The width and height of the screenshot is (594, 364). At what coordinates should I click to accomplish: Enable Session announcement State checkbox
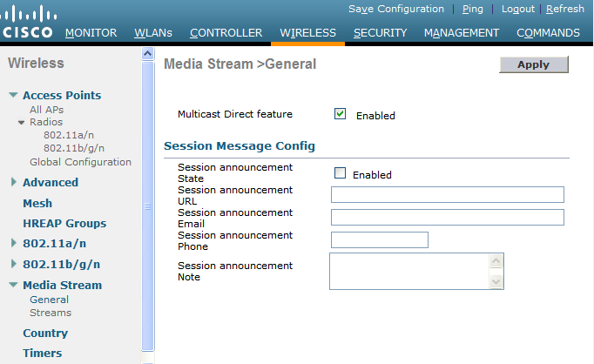(x=341, y=173)
